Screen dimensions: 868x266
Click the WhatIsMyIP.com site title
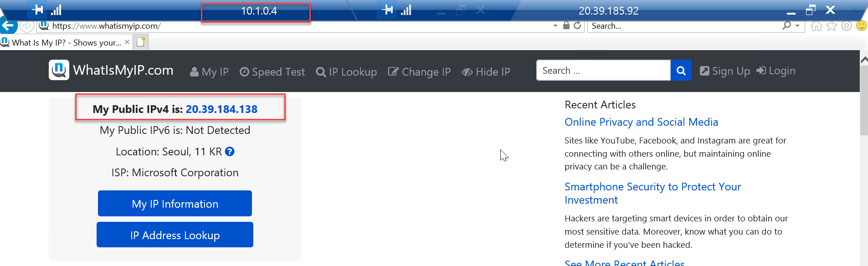point(123,70)
